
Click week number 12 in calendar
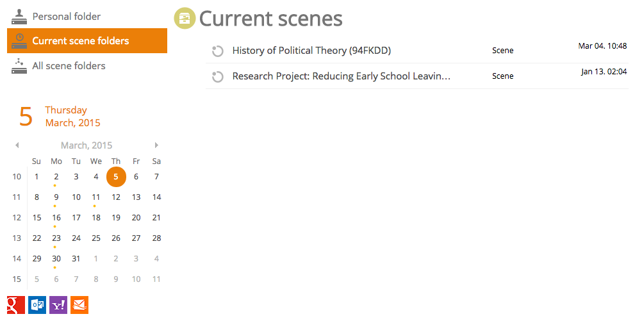[17, 218]
